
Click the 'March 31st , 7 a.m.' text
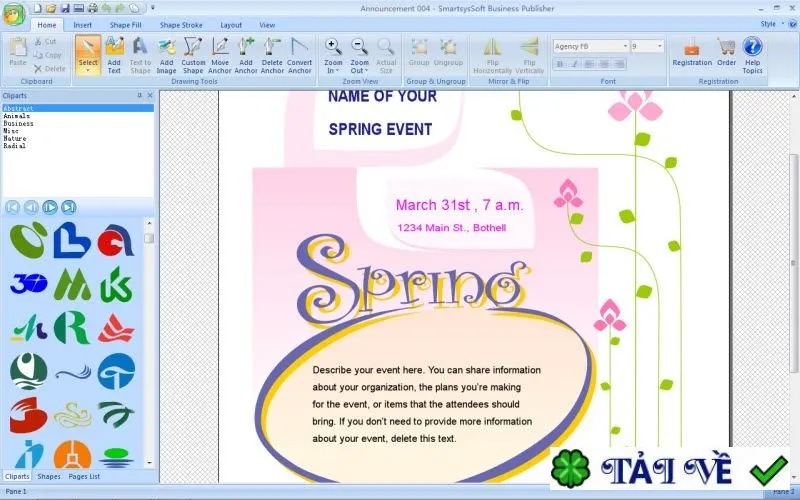(460, 205)
